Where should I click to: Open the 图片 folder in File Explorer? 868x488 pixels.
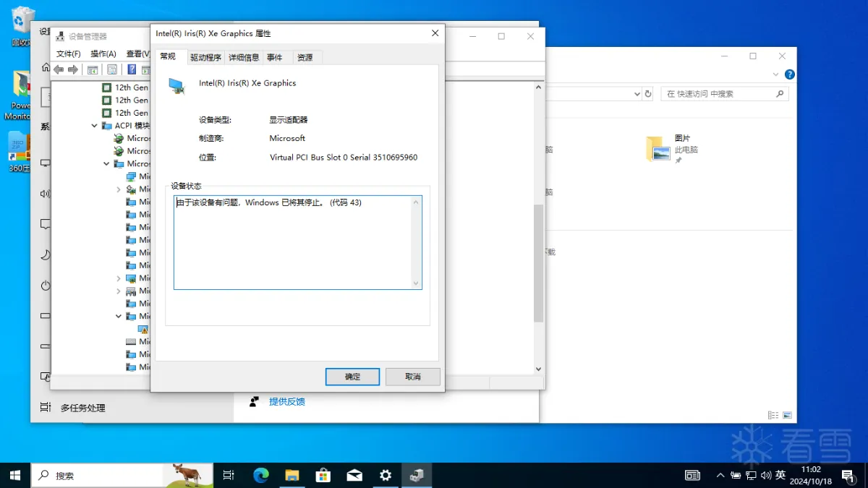click(x=671, y=148)
